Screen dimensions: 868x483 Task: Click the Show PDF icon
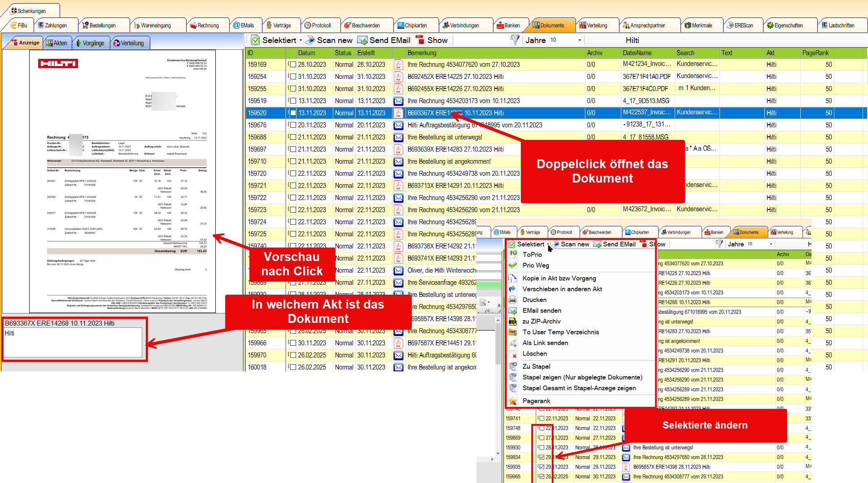420,40
